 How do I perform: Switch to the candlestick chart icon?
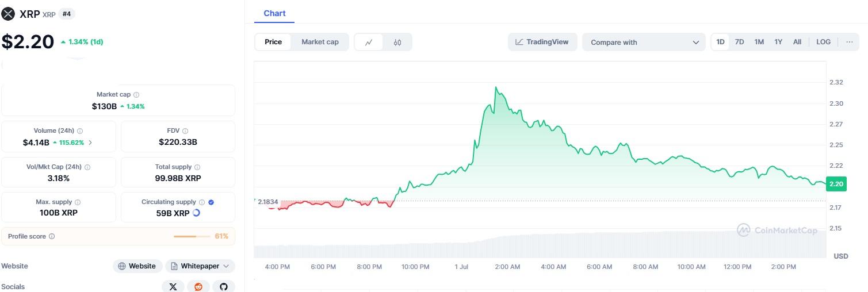[x=397, y=42]
